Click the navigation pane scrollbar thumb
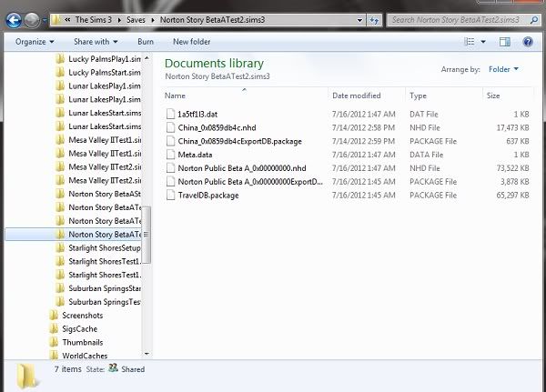This screenshot has width=546, height=392. 147,235
